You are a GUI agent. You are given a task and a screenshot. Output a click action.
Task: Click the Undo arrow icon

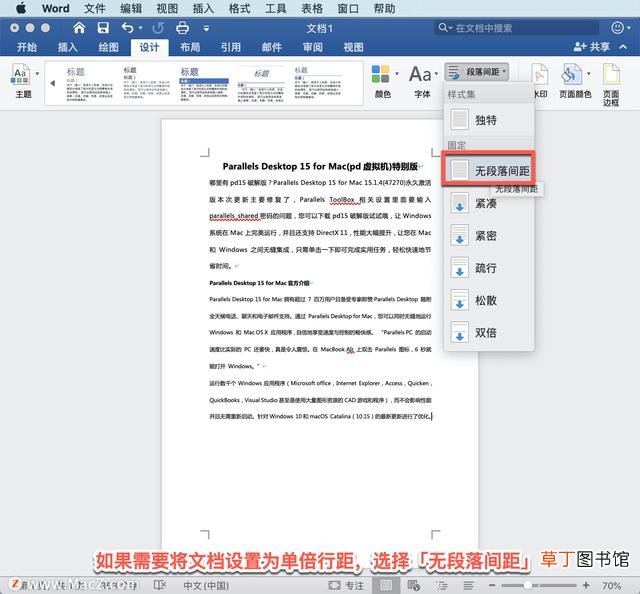pos(127,28)
